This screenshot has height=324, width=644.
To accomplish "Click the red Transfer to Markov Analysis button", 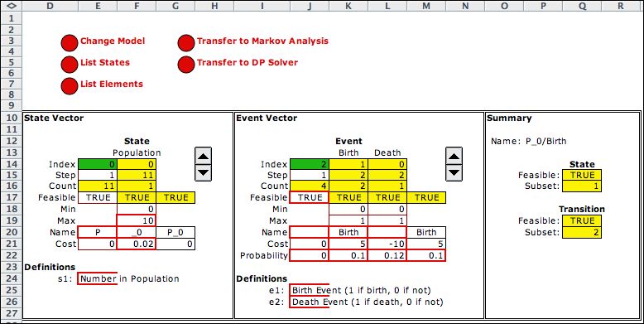I will 186,43.
